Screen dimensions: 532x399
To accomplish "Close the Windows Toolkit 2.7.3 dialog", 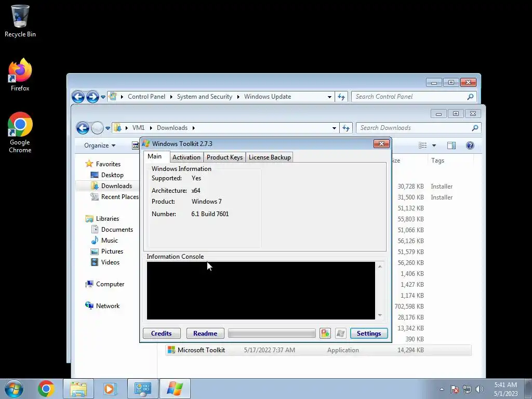I will 381,143.
